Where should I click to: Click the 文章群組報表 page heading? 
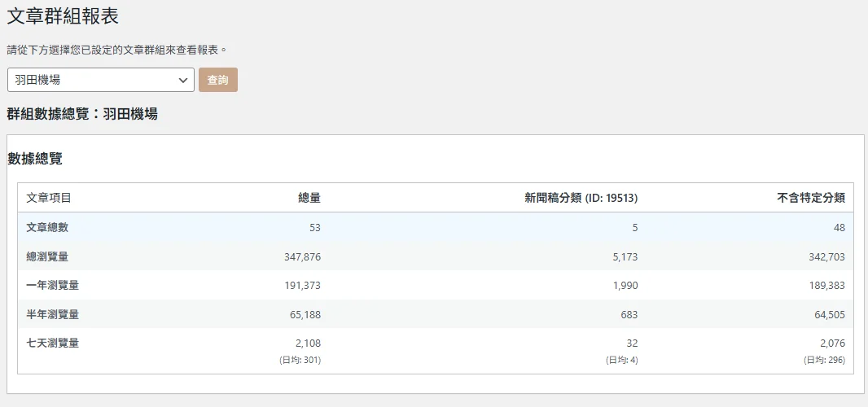pos(63,16)
